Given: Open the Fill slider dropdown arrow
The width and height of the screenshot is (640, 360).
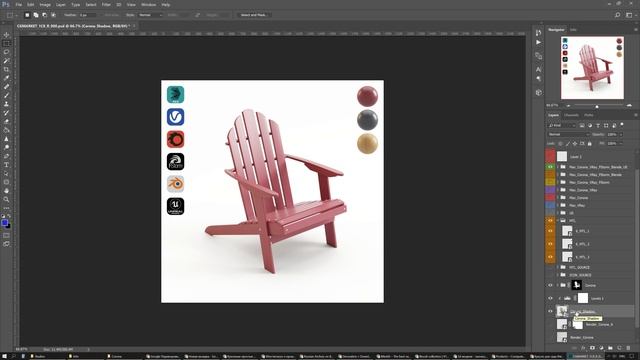Looking at the screenshot, I should (x=621, y=144).
